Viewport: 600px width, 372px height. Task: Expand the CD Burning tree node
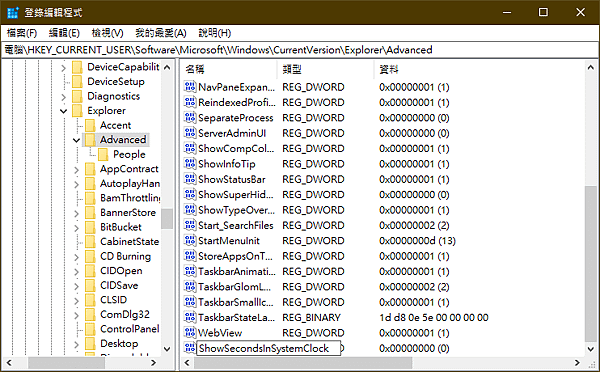[x=77, y=257]
